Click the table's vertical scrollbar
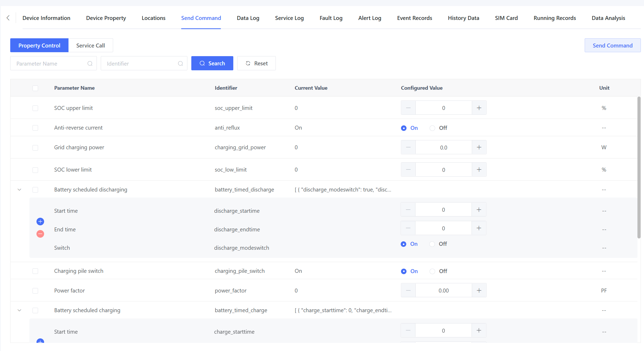644x351 pixels. (x=639, y=168)
